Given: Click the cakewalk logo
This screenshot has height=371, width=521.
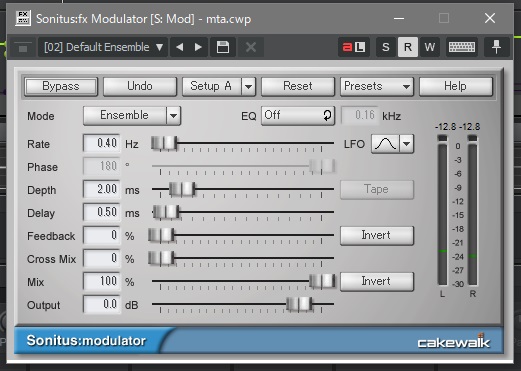Looking at the screenshot, I should [454, 342].
